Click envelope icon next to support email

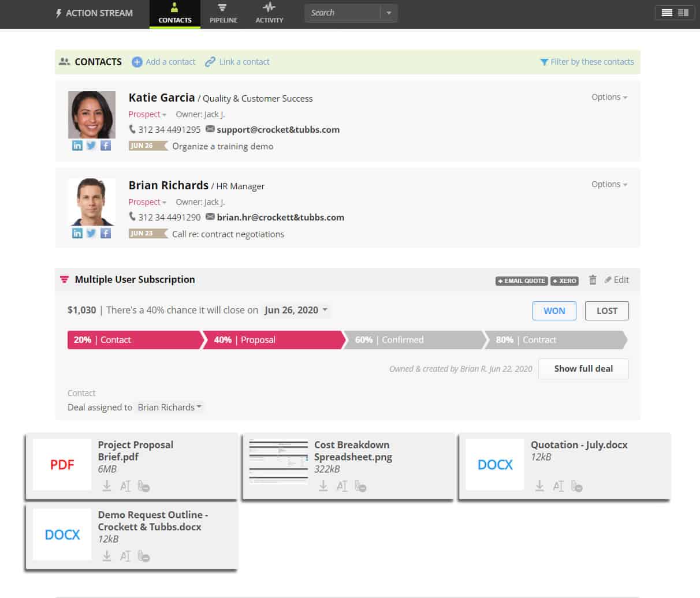coord(210,129)
